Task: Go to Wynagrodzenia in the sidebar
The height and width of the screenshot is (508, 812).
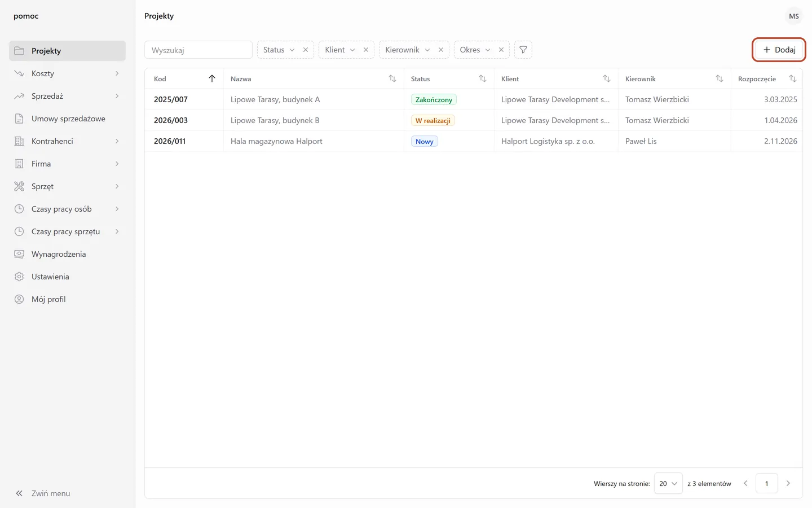Action: 67,254
